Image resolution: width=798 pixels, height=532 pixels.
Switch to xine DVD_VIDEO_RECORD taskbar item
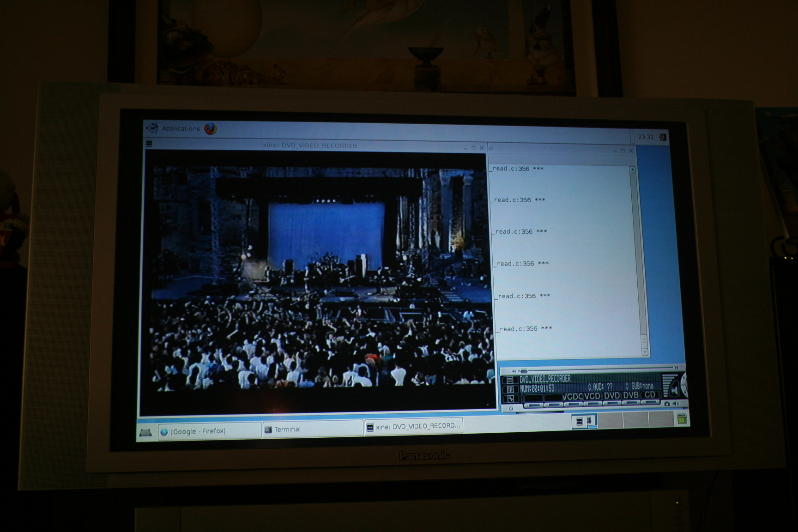pyautogui.click(x=414, y=427)
